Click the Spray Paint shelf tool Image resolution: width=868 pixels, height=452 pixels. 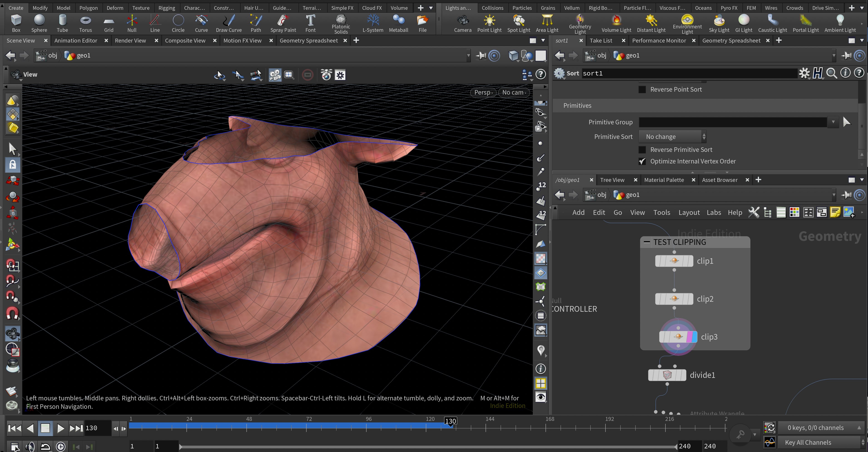point(283,23)
